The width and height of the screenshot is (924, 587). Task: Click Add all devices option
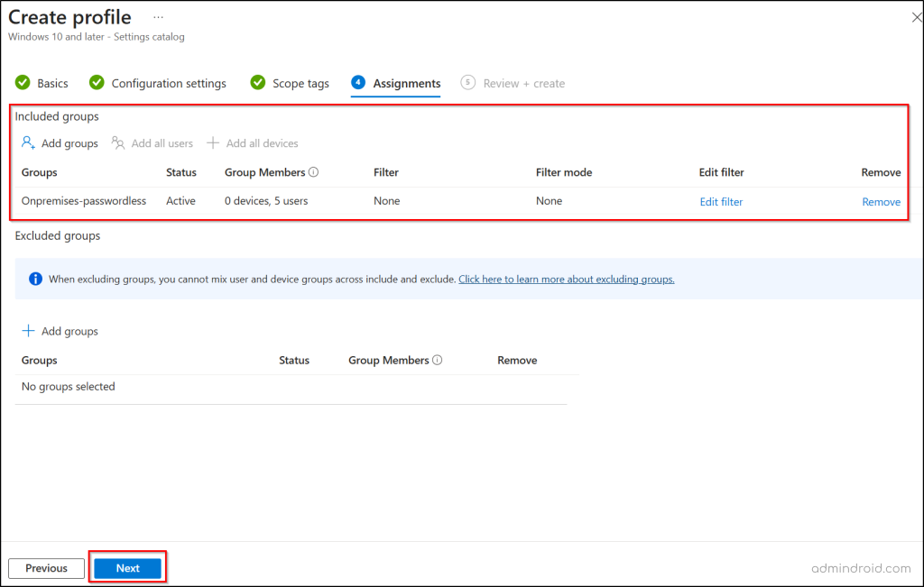pyautogui.click(x=253, y=143)
